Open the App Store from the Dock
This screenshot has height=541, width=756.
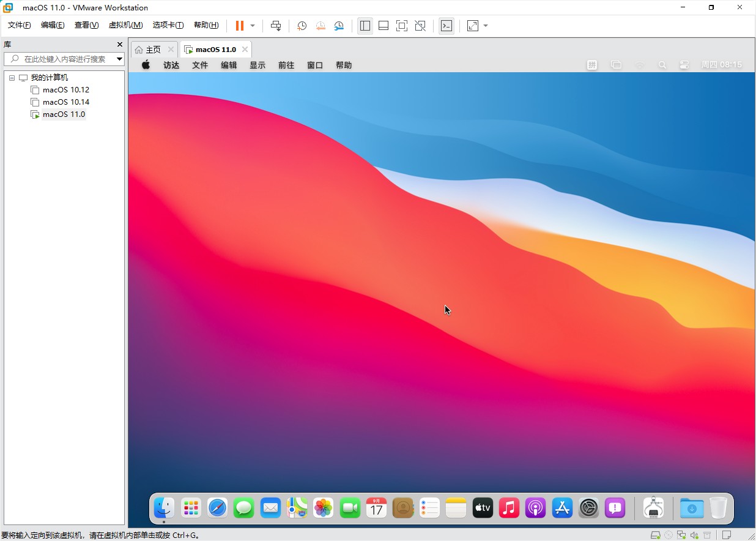click(561, 508)
